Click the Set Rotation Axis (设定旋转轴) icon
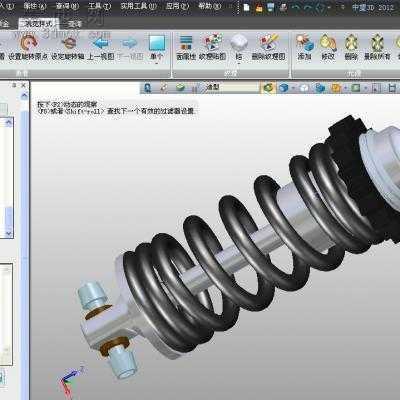400x400 pixels. click(x=69, y=43)
